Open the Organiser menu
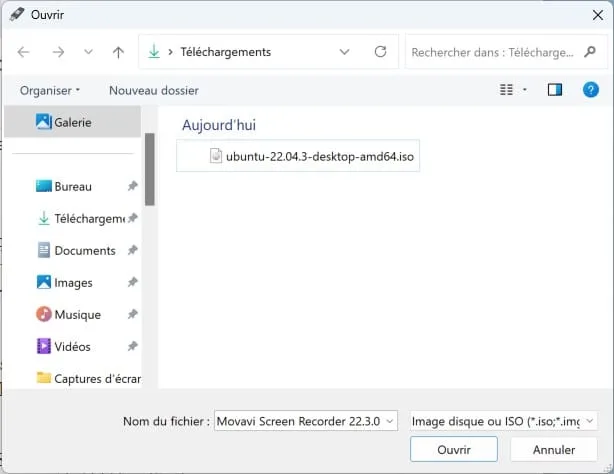The height and width of the screenshot is (474, 614). click(x=50, y=90)
